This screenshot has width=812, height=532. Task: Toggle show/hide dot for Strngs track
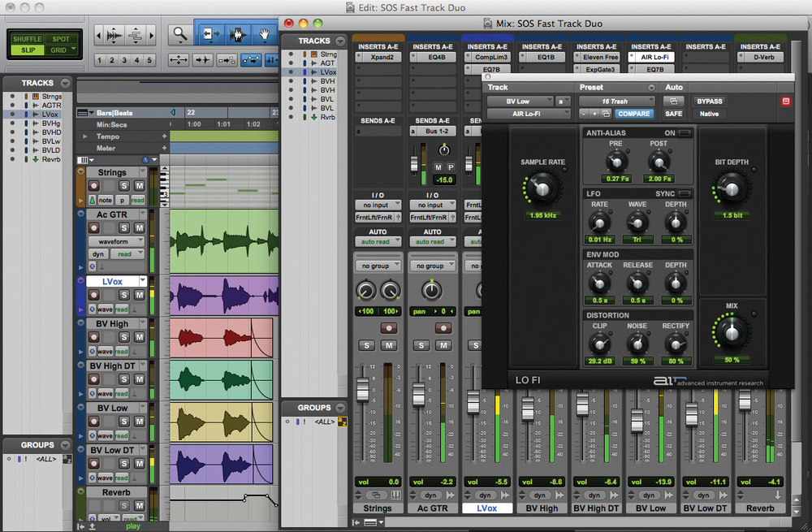pos(12,97)
